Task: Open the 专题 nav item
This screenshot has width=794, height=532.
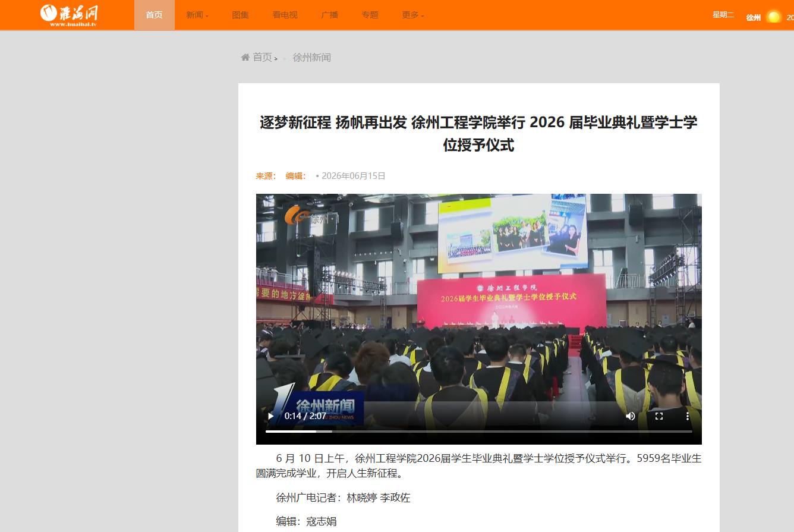Action: click(370, 15)
